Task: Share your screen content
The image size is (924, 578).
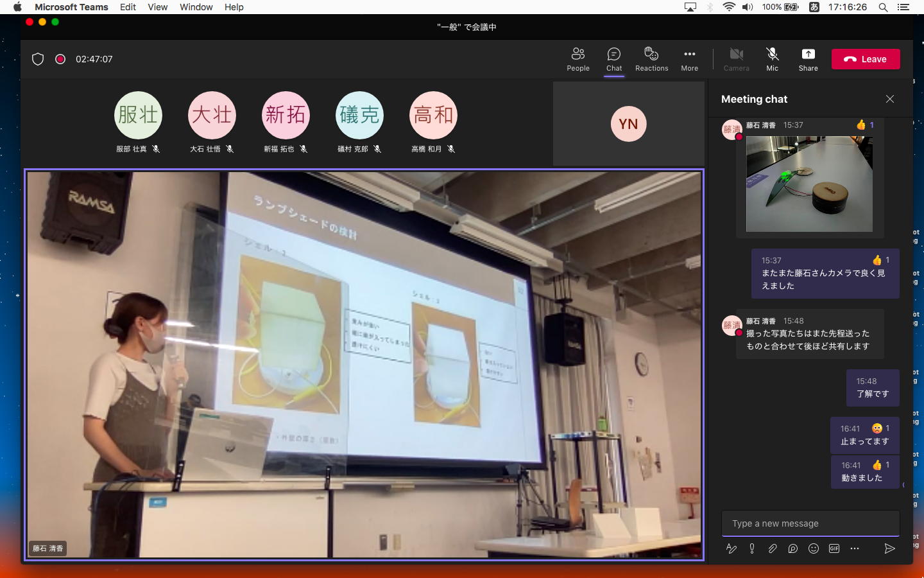Action: point(808,59)
